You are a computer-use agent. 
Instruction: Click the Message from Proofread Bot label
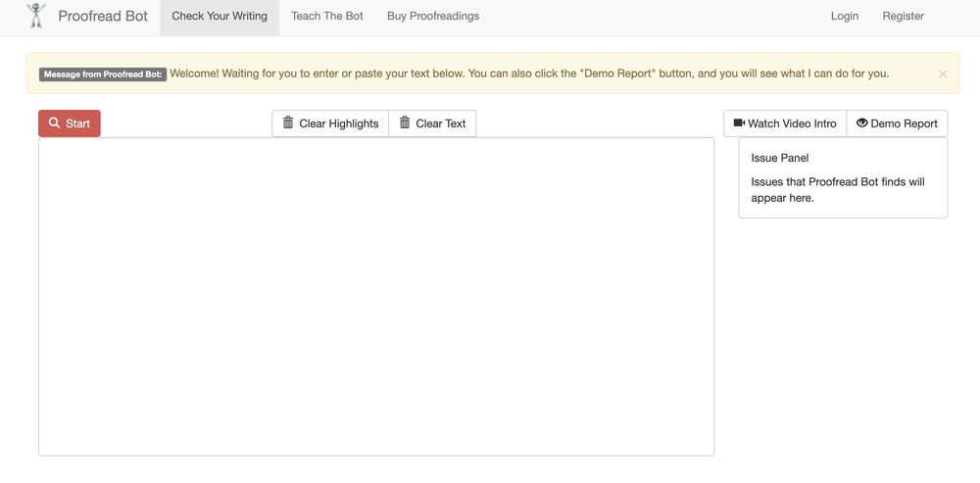(x=103, y=74)
